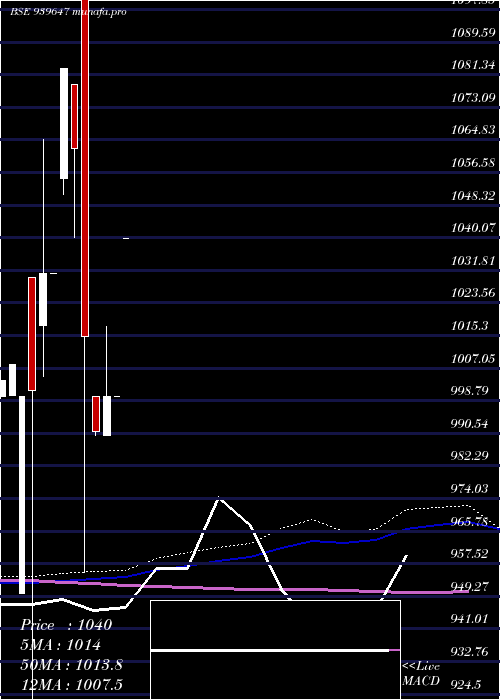Select the 1064.83 price axis label

[x=473, y=130]
